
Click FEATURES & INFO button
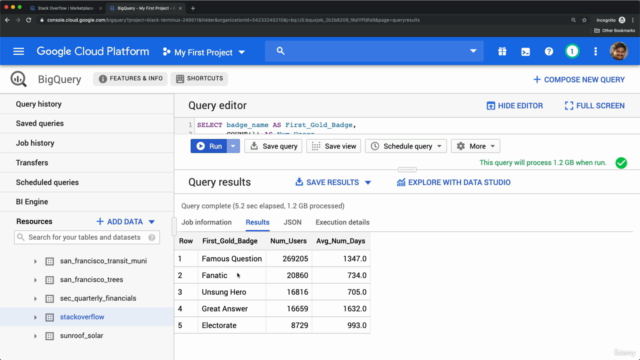pos(130,79)
